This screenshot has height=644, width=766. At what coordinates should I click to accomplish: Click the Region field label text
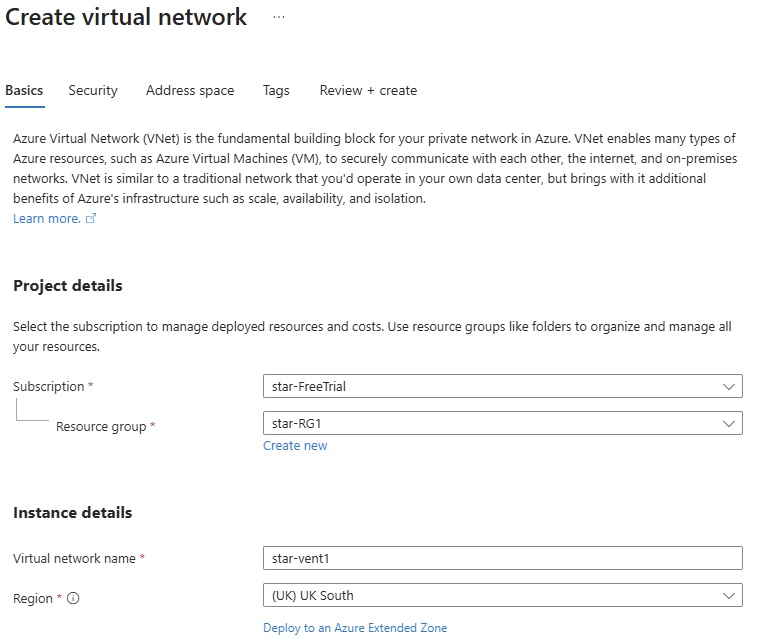point(33,598)
